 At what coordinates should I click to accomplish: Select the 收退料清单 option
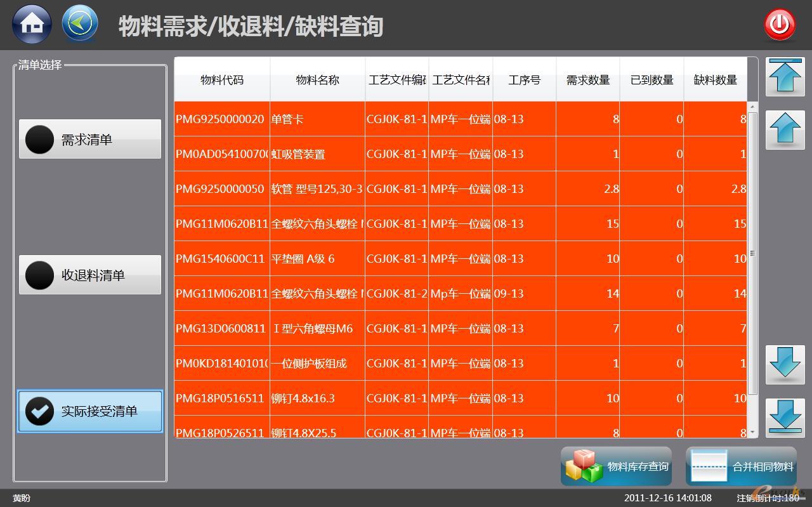click(89, 275)
